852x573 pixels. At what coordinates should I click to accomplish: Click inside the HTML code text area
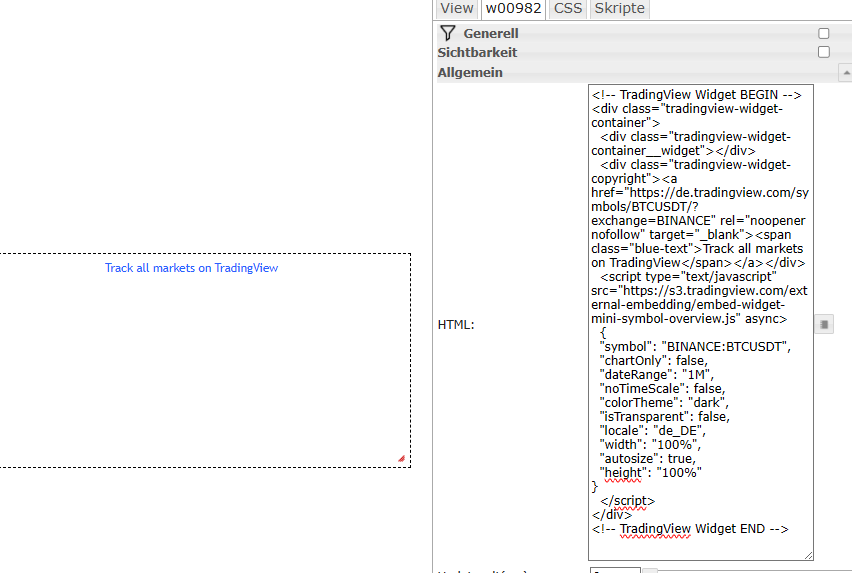click(700, 322)
